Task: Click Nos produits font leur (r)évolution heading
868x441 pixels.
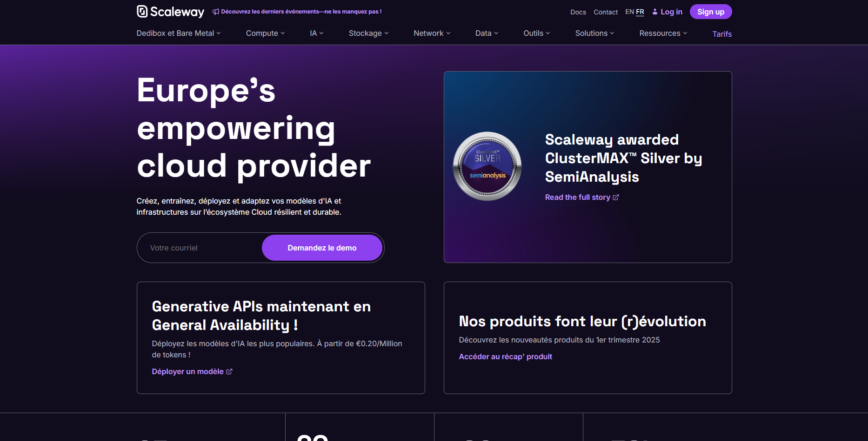Action: pos(582,321)
